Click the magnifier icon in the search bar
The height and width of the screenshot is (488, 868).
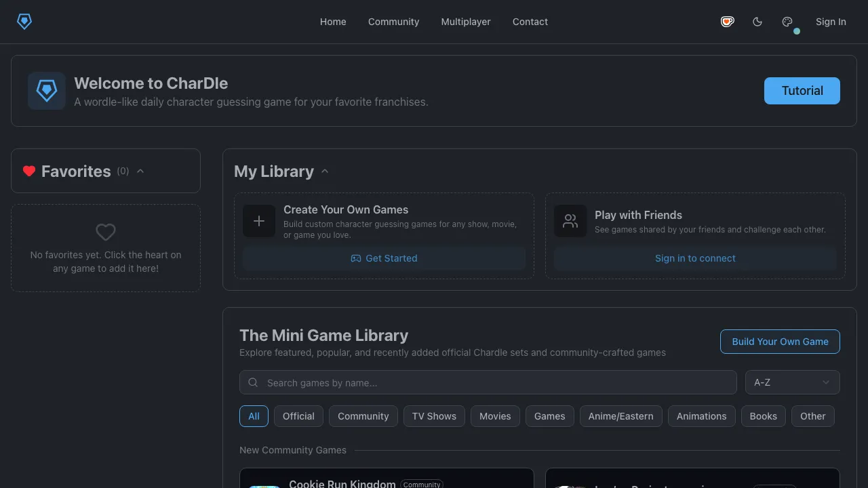253,382
